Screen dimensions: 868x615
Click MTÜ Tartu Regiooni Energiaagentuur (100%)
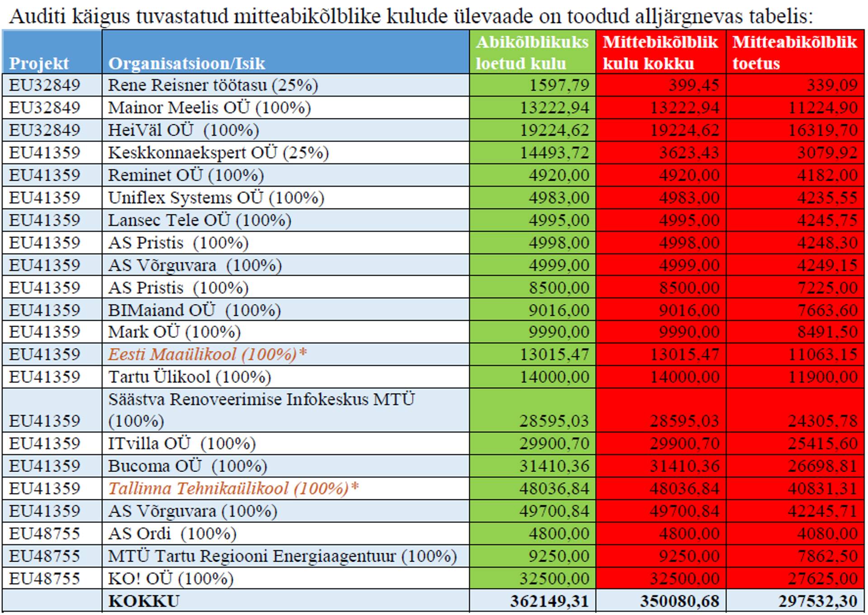click(x=283, y=556)
